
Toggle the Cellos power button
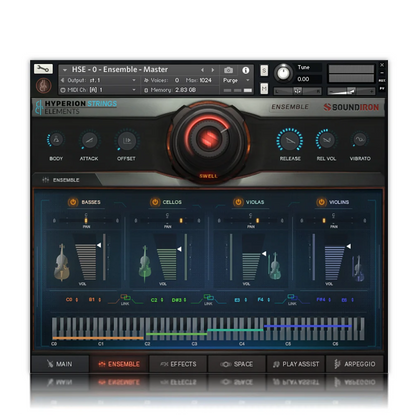pyautogui.click(x=155, y=202)
